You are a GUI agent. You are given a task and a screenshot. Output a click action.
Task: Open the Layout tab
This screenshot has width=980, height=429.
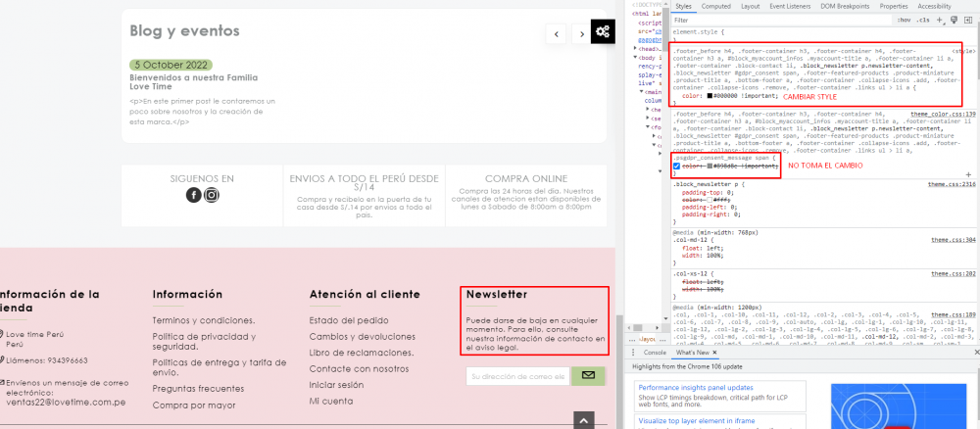click(x=750, y=6)
